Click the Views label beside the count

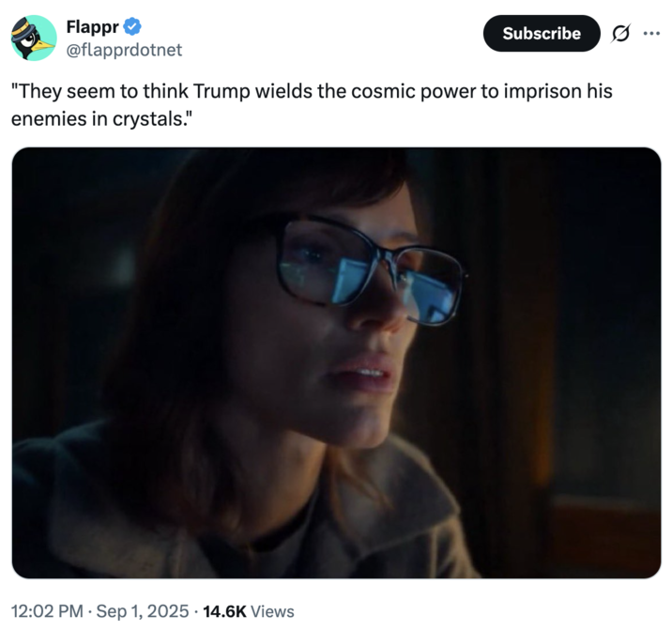click(273, 610)
